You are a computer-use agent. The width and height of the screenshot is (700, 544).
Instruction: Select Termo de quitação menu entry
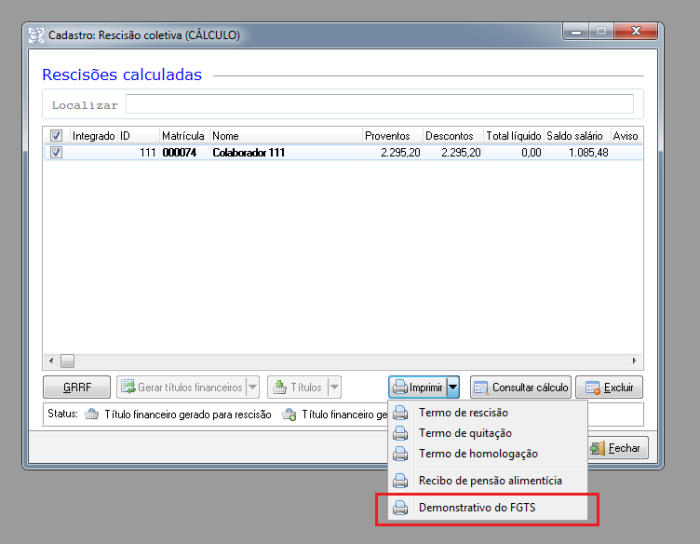click(x=464, y=434)
